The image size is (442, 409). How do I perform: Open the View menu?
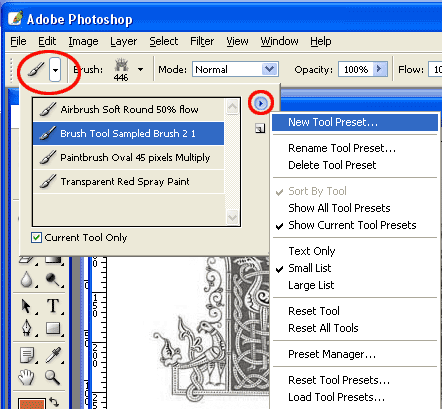pos(237,41)
